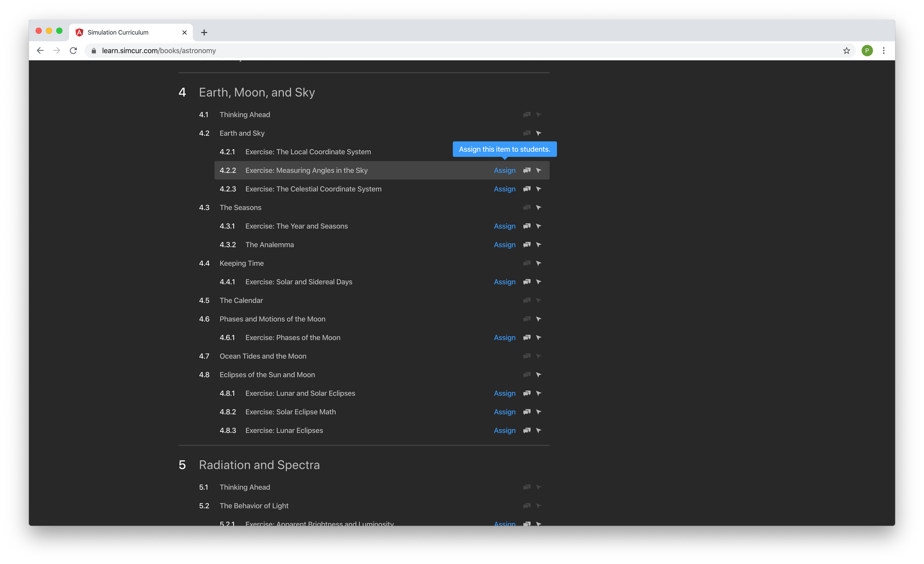Open discussion icon for Phases of the Moon exercise
The width and height of the screenshot is (924, 564).
[x=527, y=337]
